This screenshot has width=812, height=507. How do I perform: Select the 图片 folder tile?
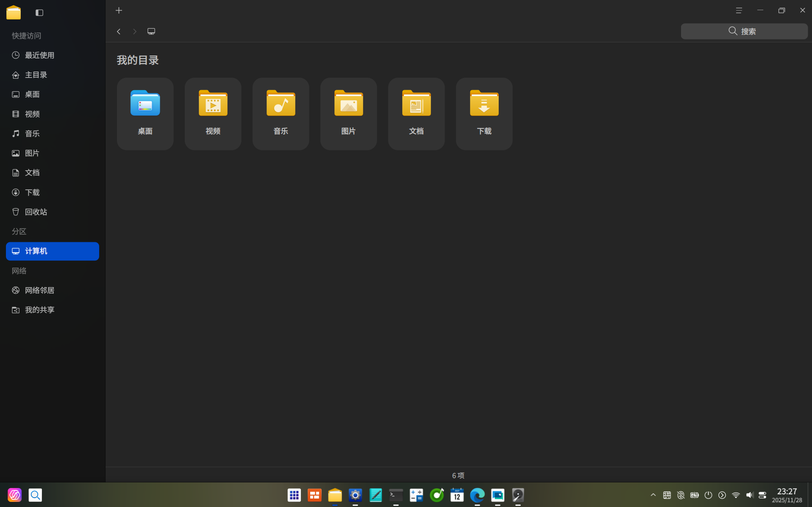coord(348,114)
